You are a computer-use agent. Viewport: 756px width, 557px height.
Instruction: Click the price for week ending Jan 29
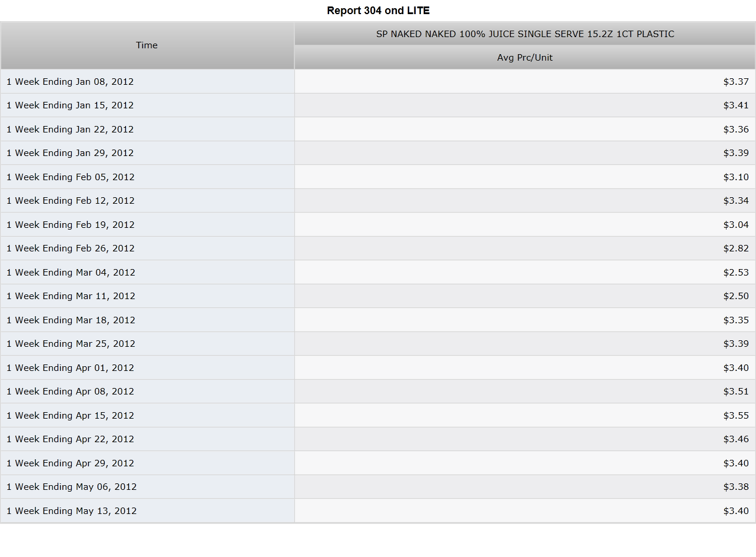click(736, 153)
